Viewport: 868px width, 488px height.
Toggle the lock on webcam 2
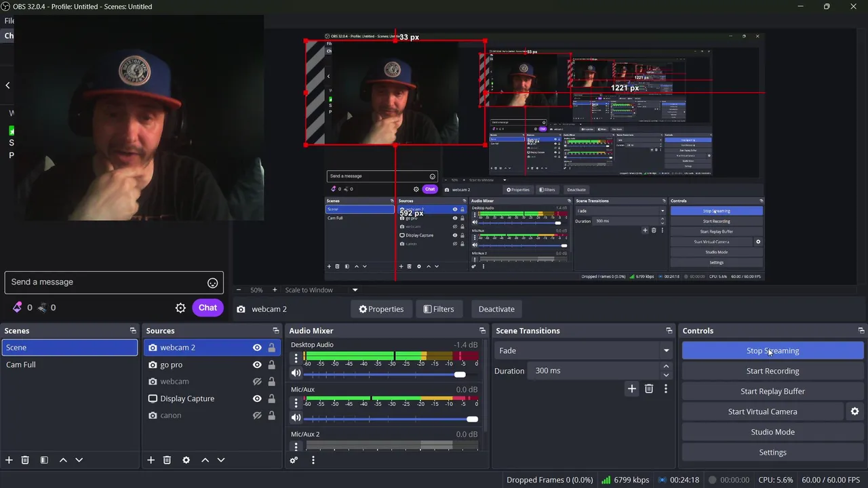(271, 348)
